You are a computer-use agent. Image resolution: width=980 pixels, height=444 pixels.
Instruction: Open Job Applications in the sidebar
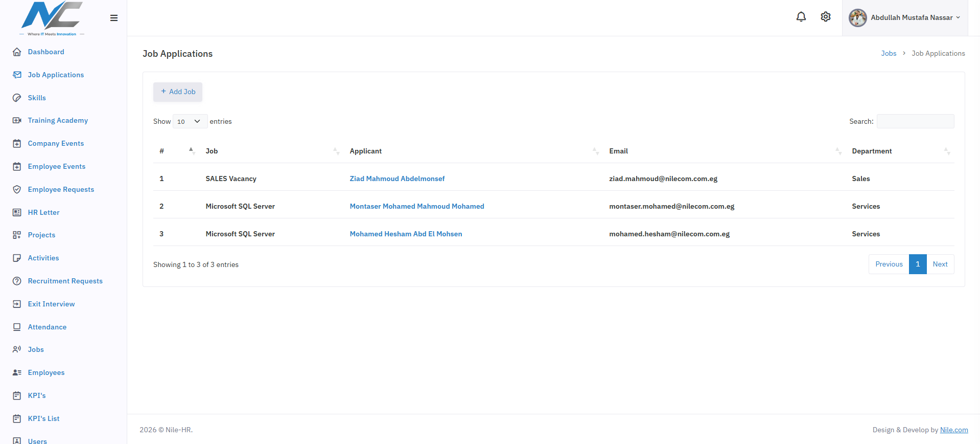(56, 75)
